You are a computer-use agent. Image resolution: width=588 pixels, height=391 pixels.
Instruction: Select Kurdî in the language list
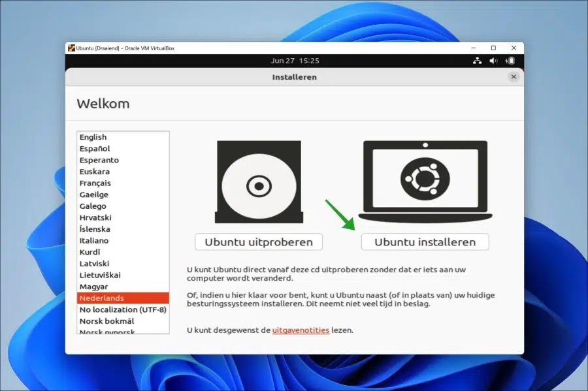click(x=123, y=252)
